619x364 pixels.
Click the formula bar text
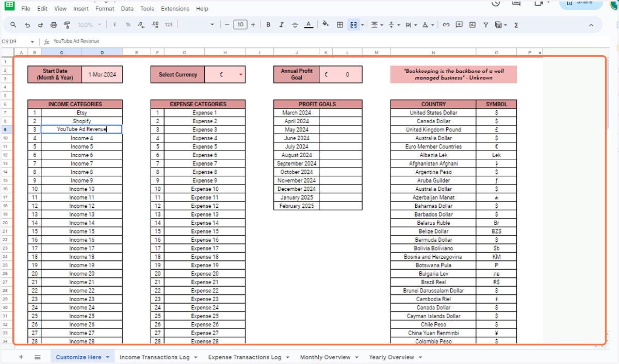coord(76,41)
